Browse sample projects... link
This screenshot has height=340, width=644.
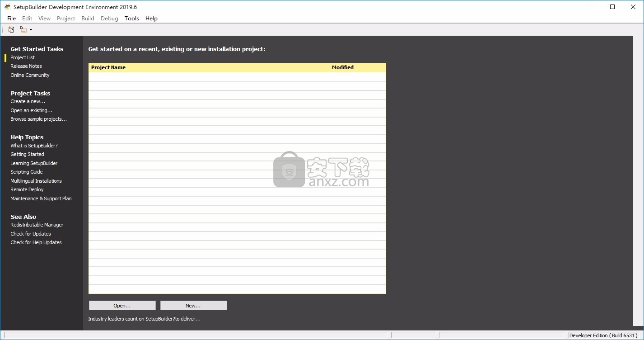tap(39, 119)
